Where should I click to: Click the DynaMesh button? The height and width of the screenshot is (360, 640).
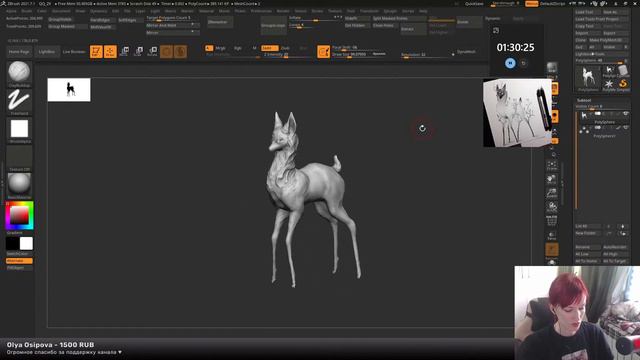466,52
